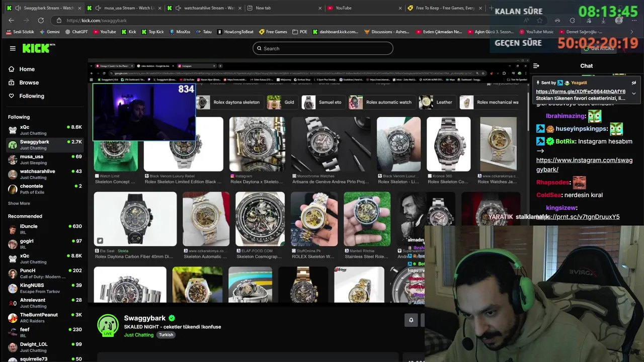The height and width of the screenshot is (362, 644).
Task: Click the BotRix username in chat
Action: click(566, 141)
